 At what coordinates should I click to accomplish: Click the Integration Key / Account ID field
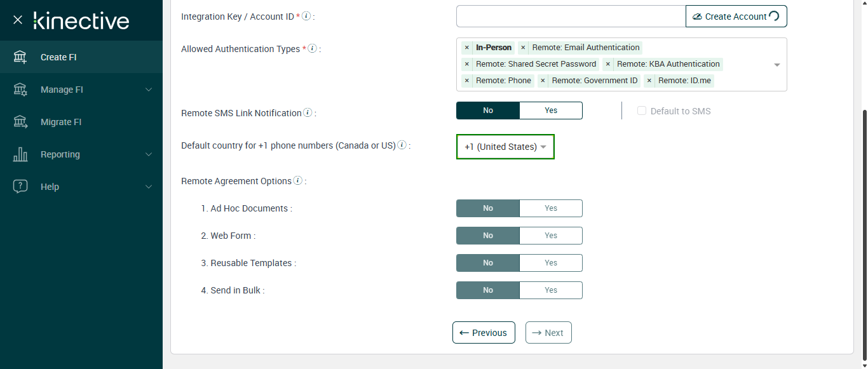pos(571,17)
